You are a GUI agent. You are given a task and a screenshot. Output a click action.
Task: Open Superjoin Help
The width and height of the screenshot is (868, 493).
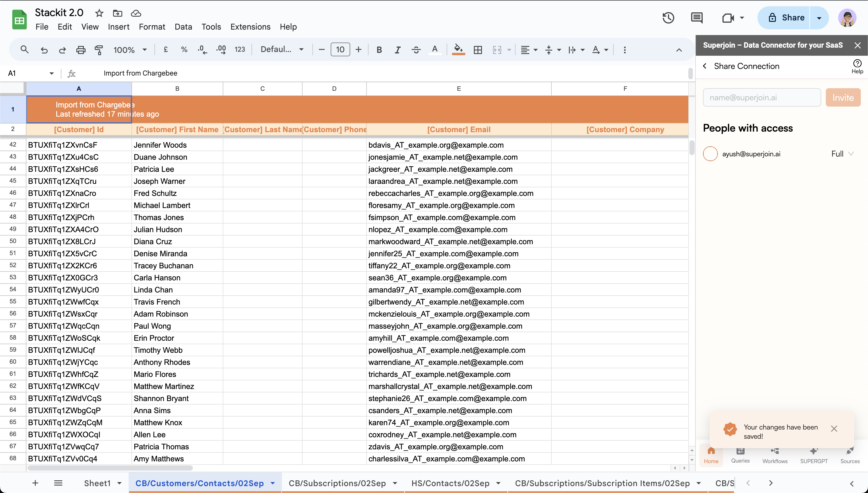tap(857, 66)
